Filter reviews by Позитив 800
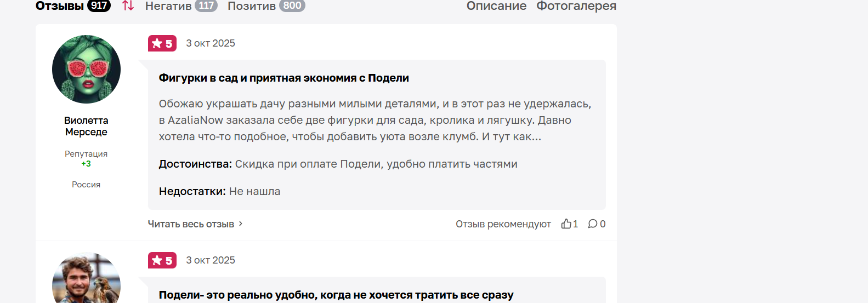Screen dimensions: 868x303 [266, 5]
